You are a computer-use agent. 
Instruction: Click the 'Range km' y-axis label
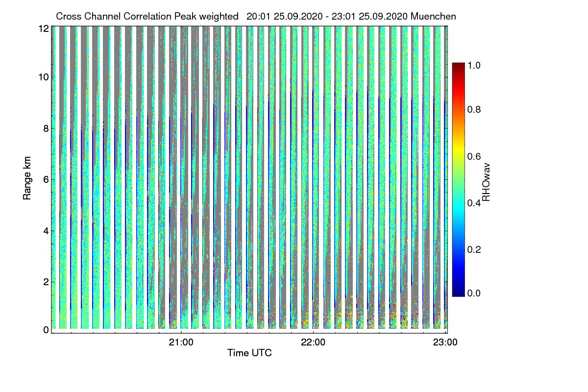27,179
